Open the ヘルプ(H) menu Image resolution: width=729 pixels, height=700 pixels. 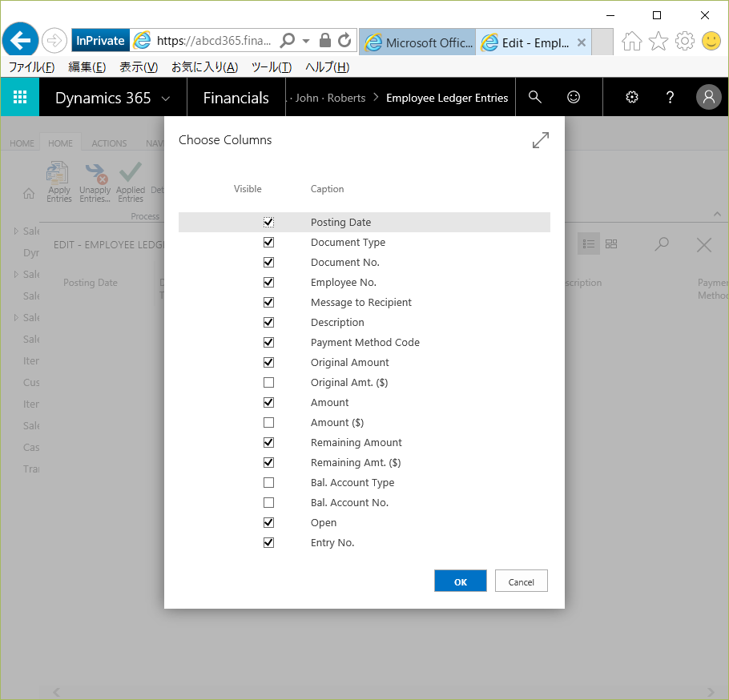click(328, 67)
